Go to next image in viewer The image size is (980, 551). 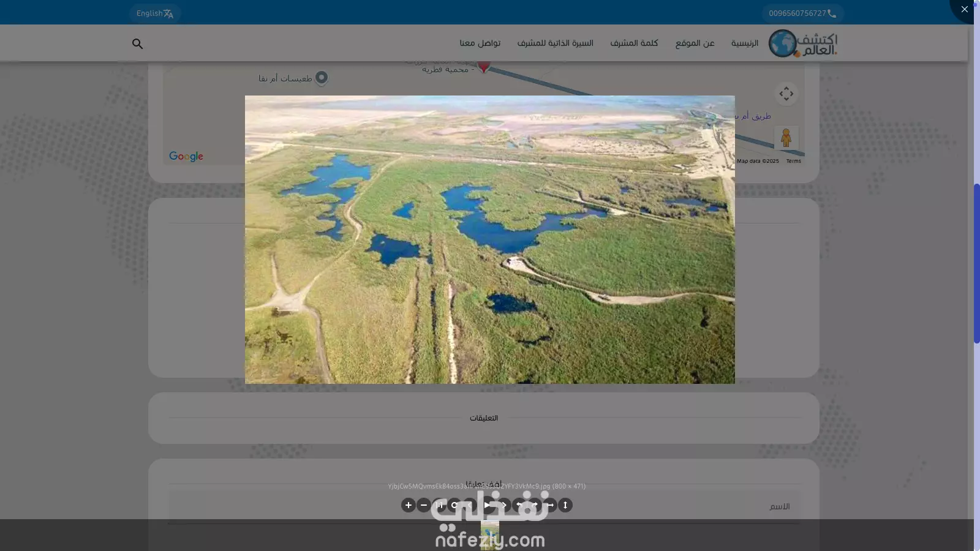point(504,505)
